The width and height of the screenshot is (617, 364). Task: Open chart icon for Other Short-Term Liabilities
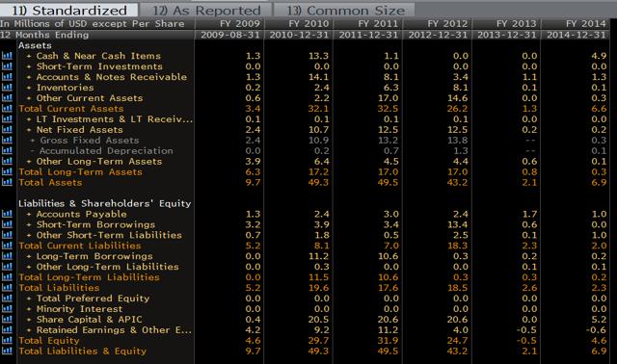coord(7,235)
